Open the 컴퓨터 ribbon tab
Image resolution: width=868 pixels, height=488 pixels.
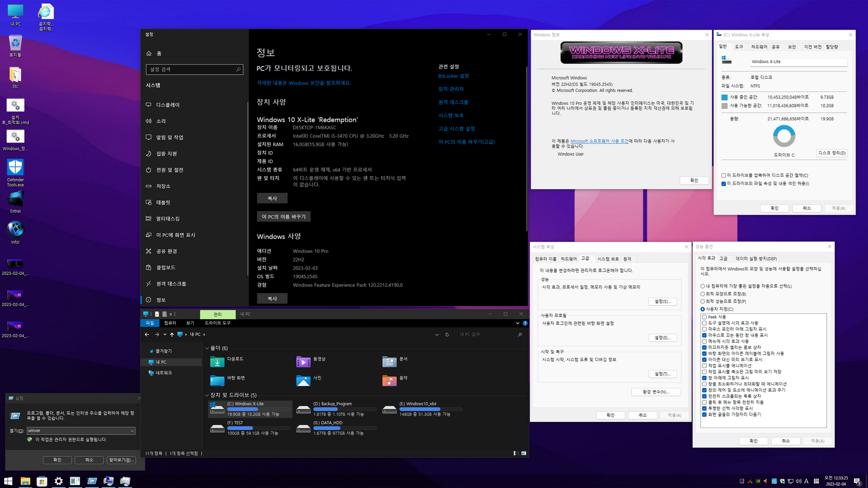pos(170,323)
